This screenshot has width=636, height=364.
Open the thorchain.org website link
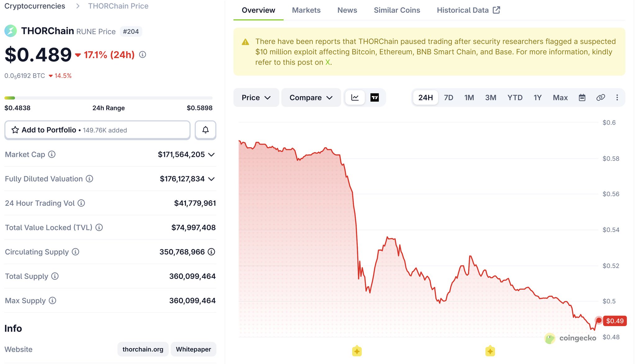[x=143, y=349]
